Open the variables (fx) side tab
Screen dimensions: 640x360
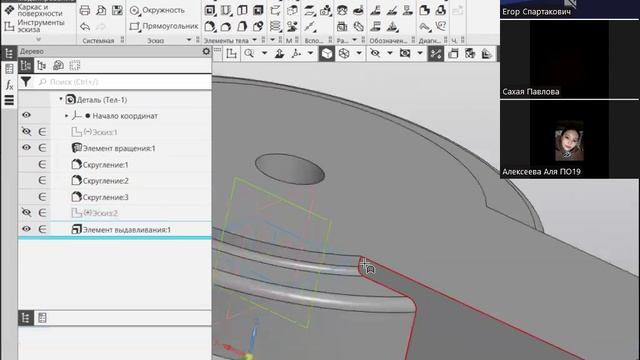pos(9,85)
